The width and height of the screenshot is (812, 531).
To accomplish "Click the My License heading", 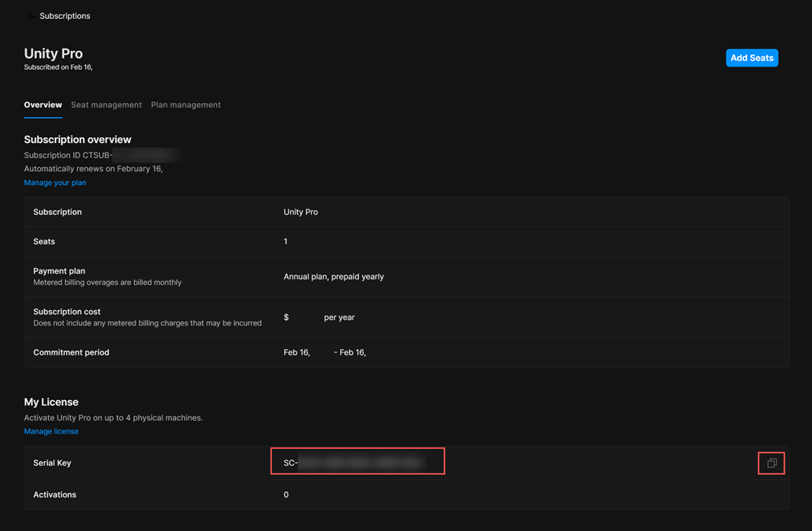I will point(51,402).
